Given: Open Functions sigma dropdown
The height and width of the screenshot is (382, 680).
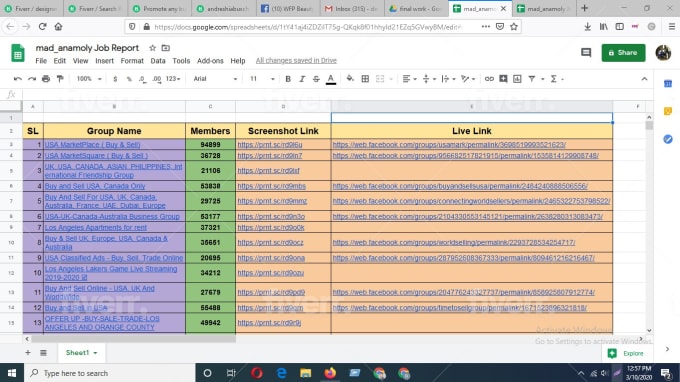Looking at the screenshot, I should 556,79.
